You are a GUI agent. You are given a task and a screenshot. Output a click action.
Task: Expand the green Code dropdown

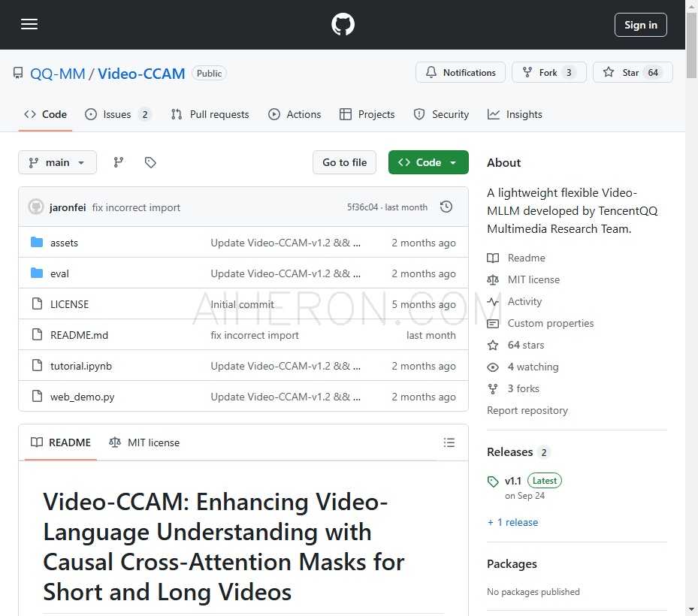pyautogui.click(x=428, y=162)
